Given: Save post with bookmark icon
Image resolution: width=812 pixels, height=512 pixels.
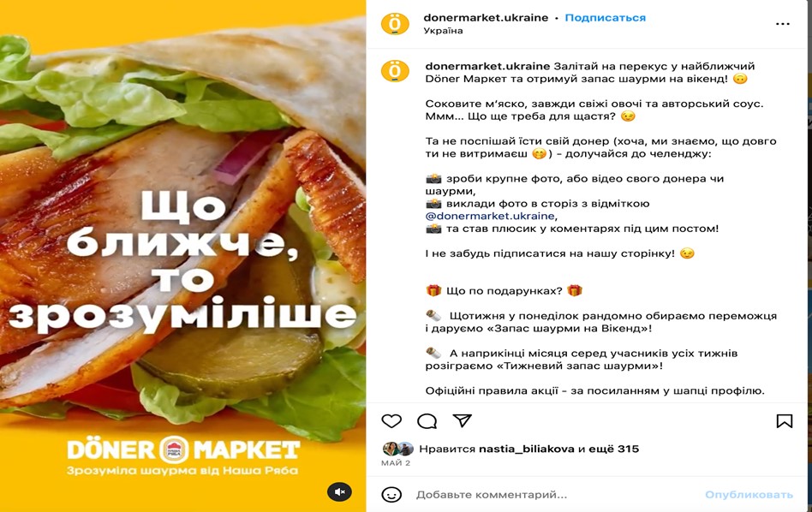Looking at the screenshot, I should [784, 421].
